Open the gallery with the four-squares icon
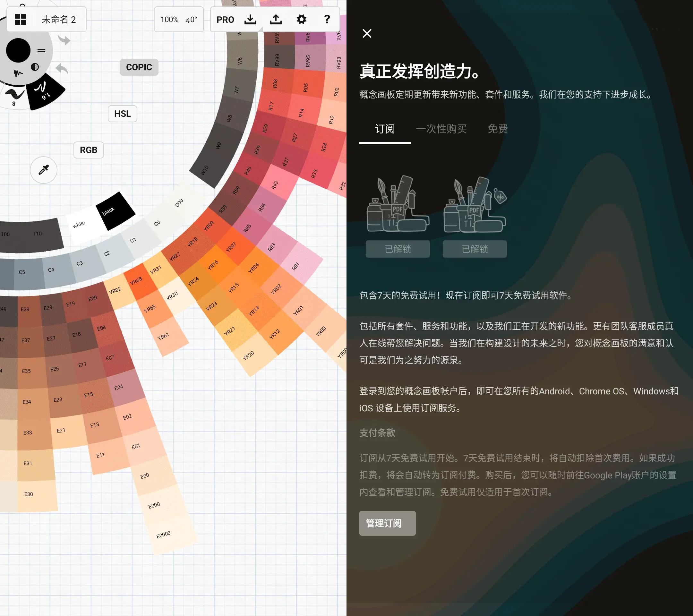 [21, 20]
